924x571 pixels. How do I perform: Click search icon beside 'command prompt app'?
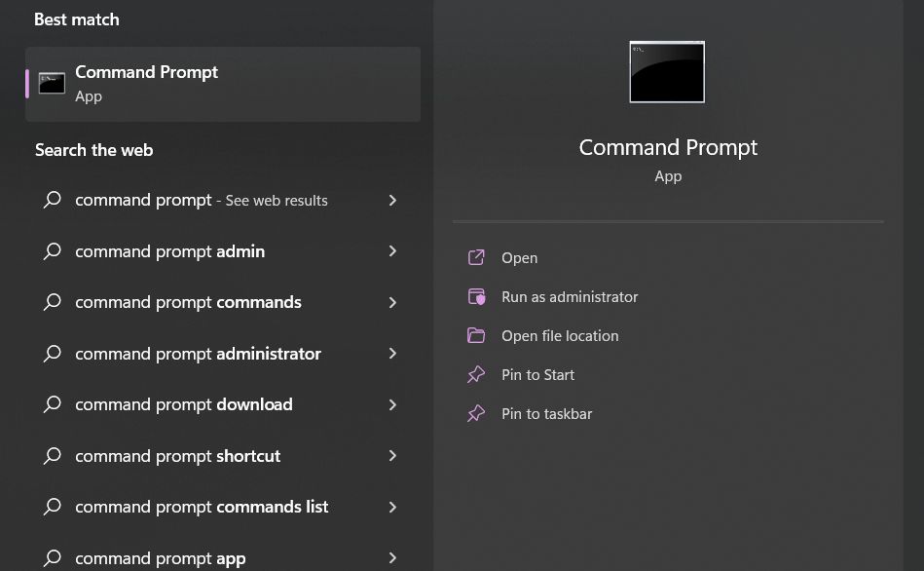coord(52,557)
